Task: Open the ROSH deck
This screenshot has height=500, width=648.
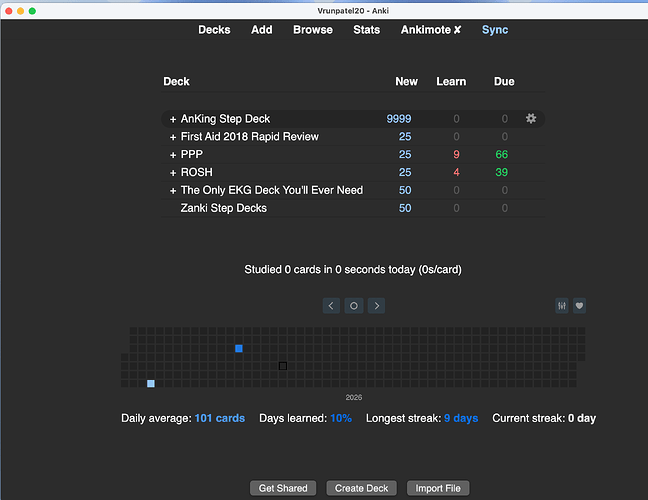Action: coord(197,172)
